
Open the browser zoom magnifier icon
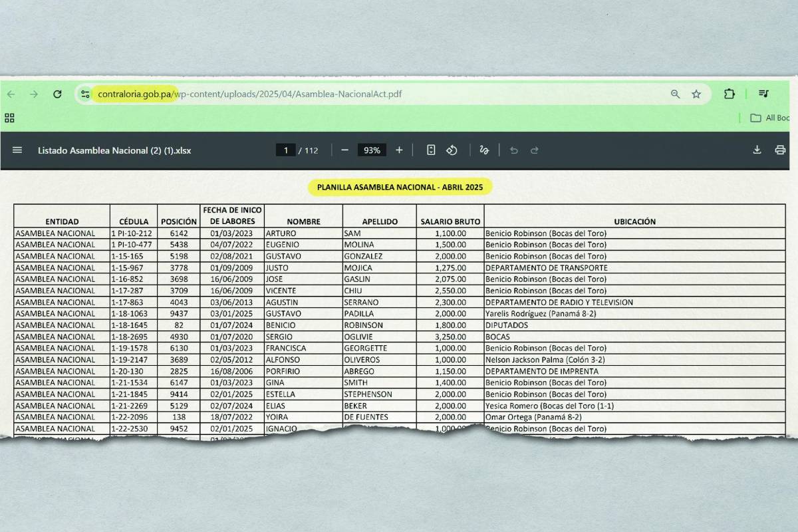pos(675,94)
